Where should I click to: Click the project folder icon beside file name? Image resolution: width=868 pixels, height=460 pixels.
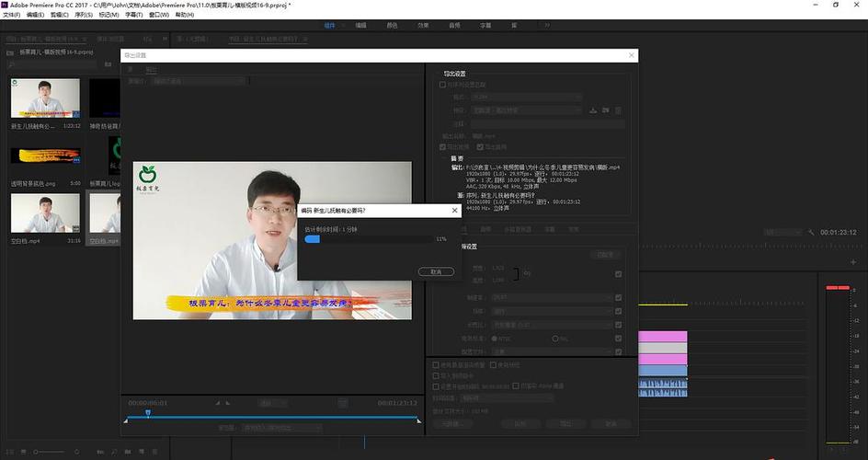[9, 52]
